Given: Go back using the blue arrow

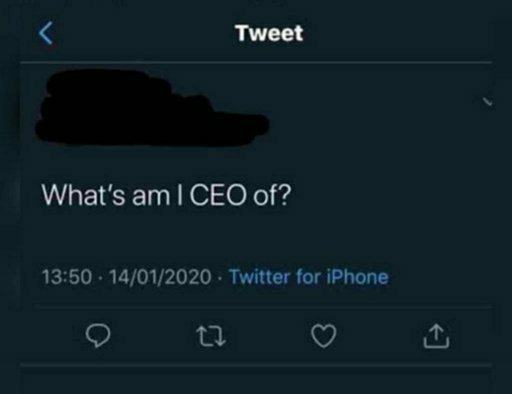Looking at the screenshot, I should pos(46,33).
